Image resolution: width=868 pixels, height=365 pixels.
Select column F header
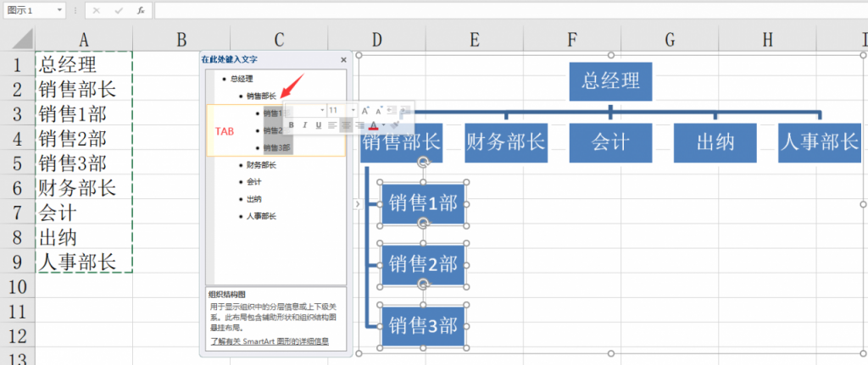pyautogui.click(x=573, y=39)
